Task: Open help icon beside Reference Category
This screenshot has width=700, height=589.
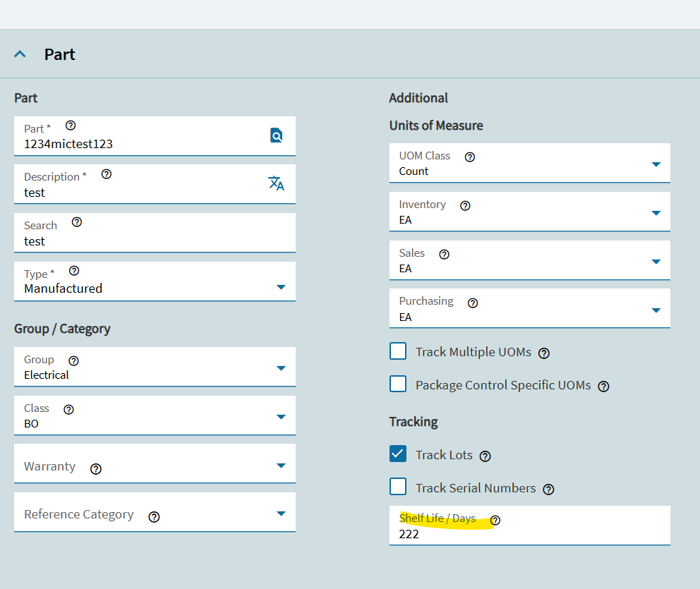Action: pyautogui.click(x=154, y=517)
